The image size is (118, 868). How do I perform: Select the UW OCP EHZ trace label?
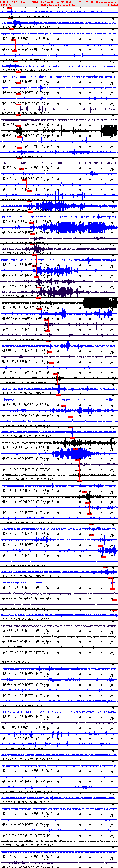[x=26, y=49]
